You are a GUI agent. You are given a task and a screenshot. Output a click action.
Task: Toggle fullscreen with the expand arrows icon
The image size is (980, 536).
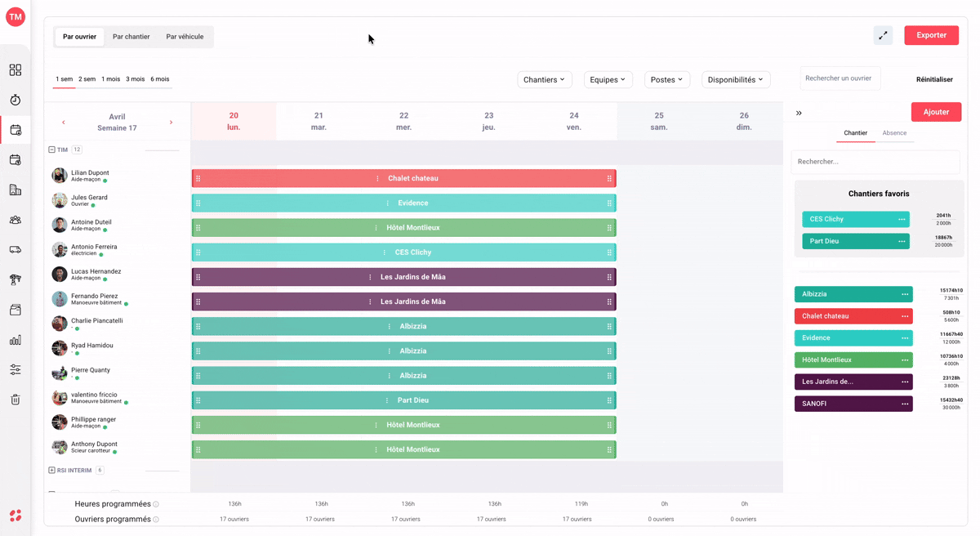coord(883,35)
